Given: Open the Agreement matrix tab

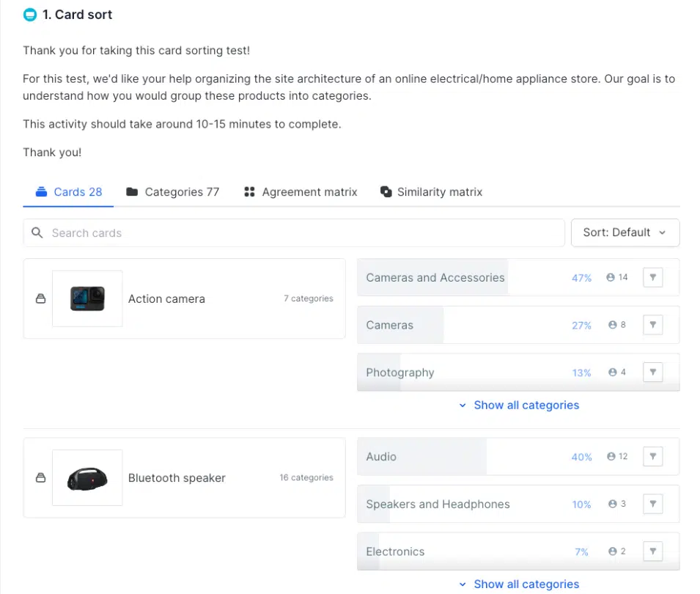Looking at the screenshot, I should (301, 192).
